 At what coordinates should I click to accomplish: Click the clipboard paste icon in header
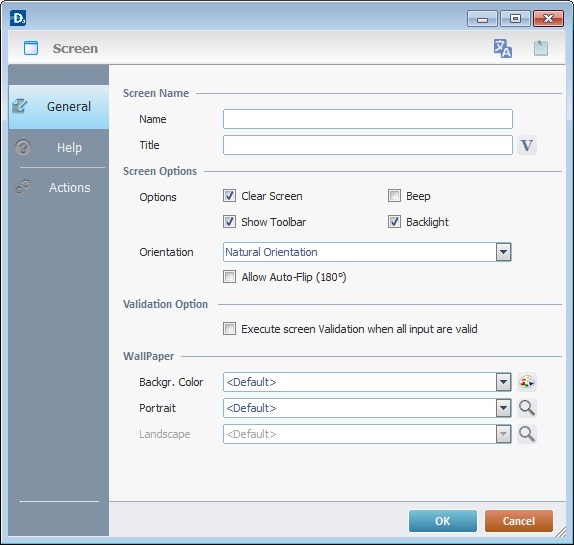pos(541,48)
